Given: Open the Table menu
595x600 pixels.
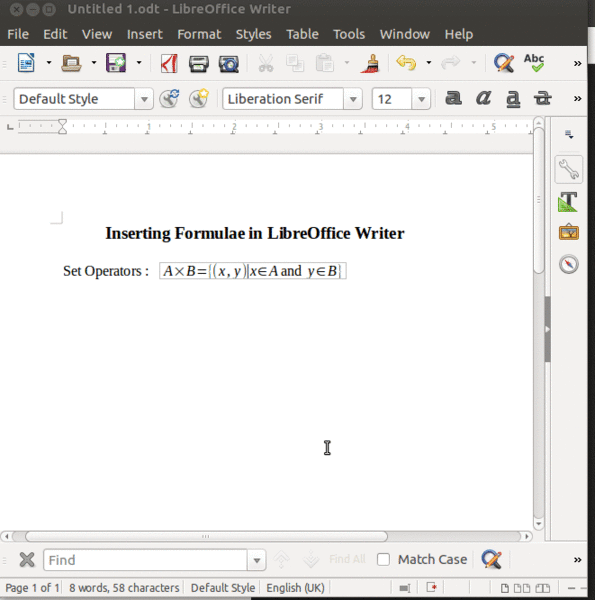Looking at the screenshot, I should tap(302, 34).
